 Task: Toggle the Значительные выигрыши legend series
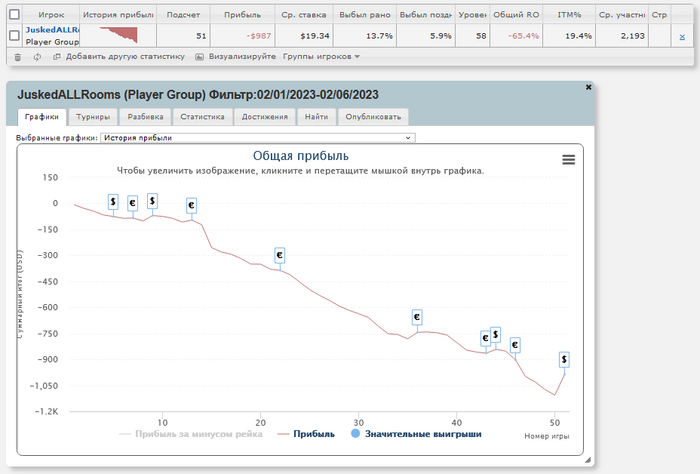click(416, 434)
